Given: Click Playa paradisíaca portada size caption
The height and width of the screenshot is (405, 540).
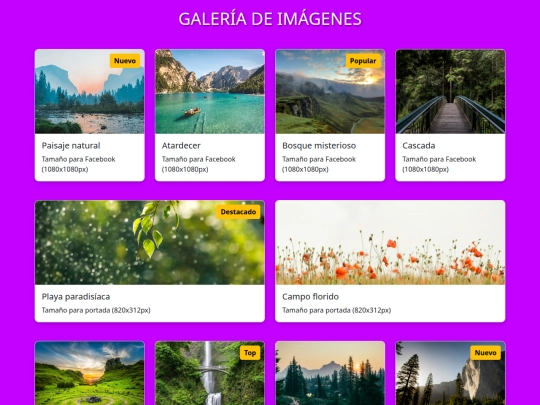Looking at the screenshot, I should click(x=96, y=310).
